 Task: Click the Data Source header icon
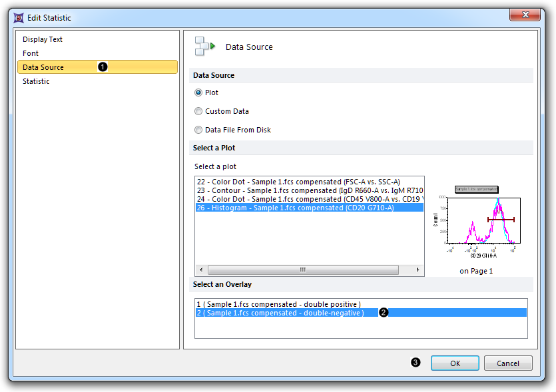204,47
